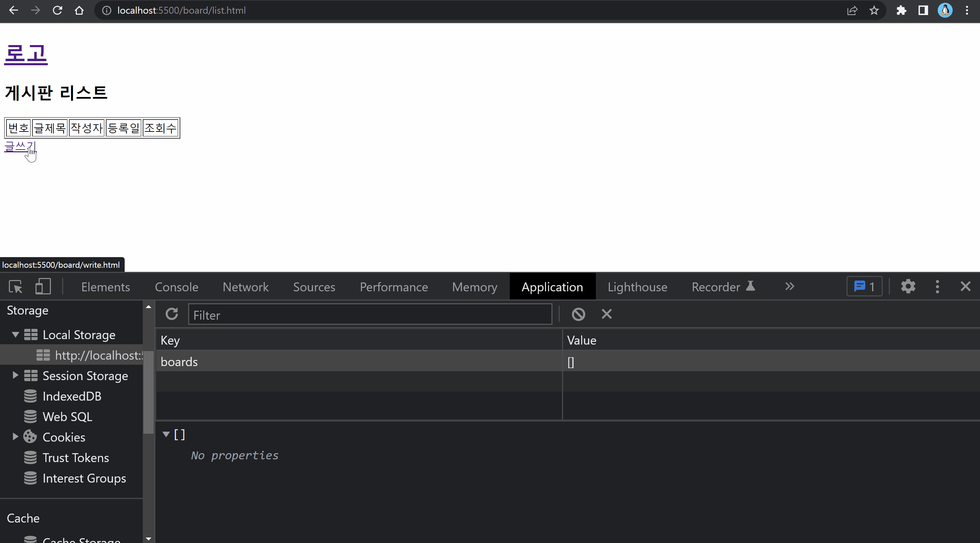The width and height of the screenshot is (980, 543).
Task: Toggle the browser side panel icon
Action: coord(923,10)
